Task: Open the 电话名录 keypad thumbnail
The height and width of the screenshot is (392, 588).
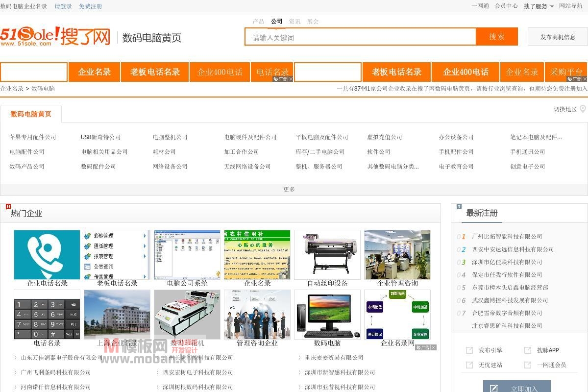Action: [x=47, y=315]
